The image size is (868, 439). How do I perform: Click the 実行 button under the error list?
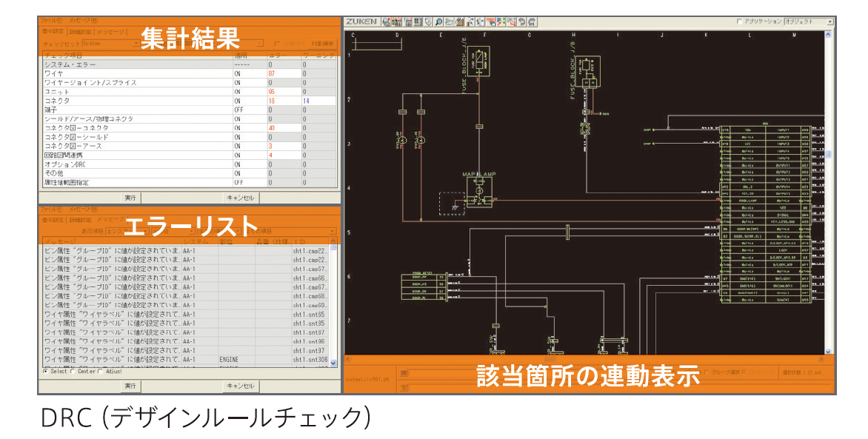click(130, 386)
